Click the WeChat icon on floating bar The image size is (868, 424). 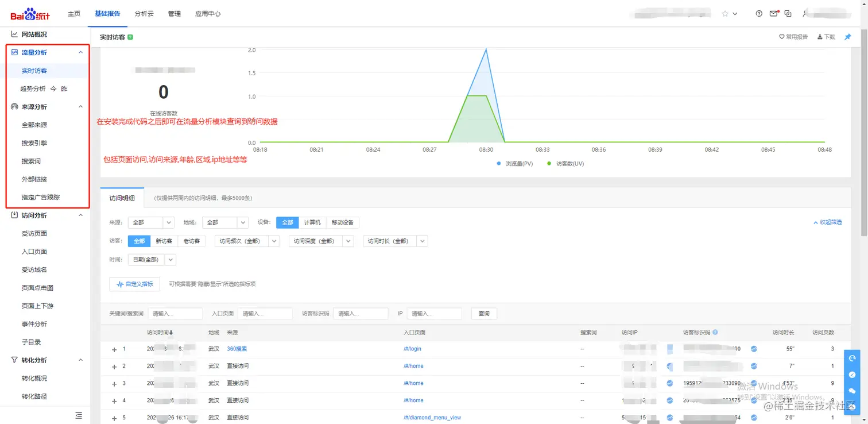(x=852, y=391)
